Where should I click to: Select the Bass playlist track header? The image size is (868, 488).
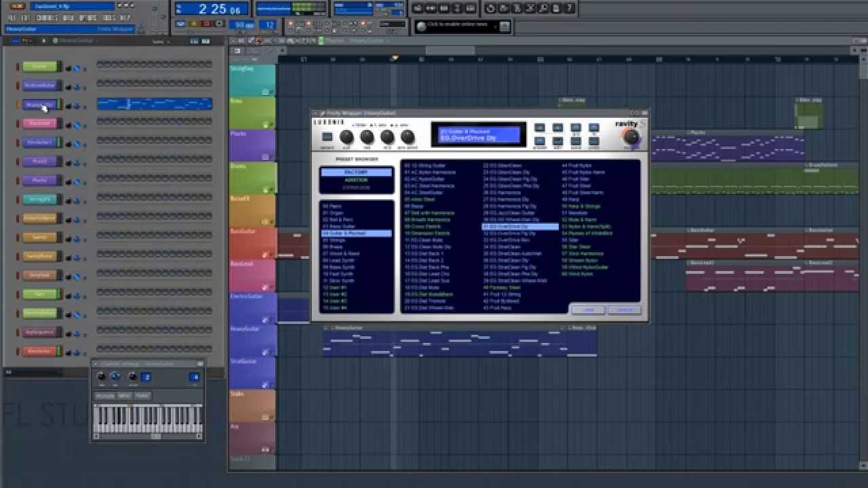pyautogui.click(x=252, y=113)
